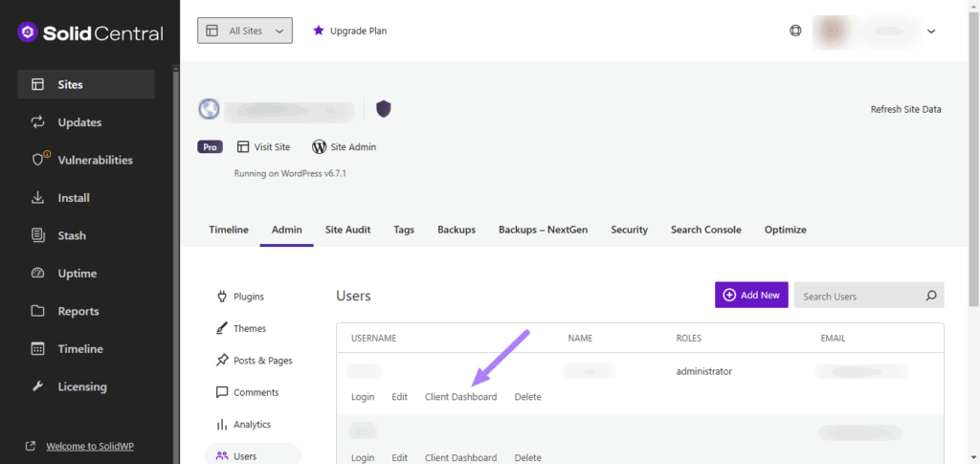Focus the Search Users input field
Image resolution: width=980 pixels, height=464 pixels.
tap(857, 296)
